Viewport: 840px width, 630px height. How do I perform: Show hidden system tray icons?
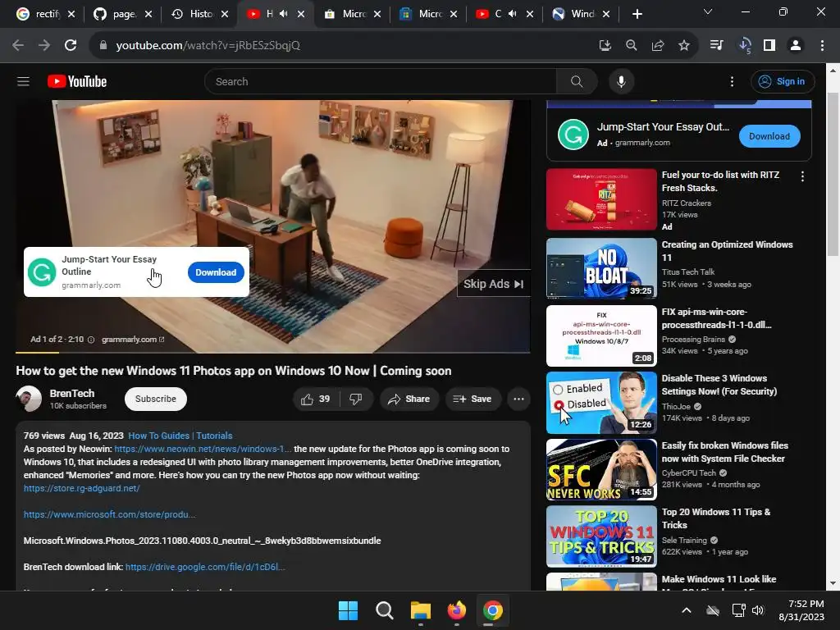687,610
